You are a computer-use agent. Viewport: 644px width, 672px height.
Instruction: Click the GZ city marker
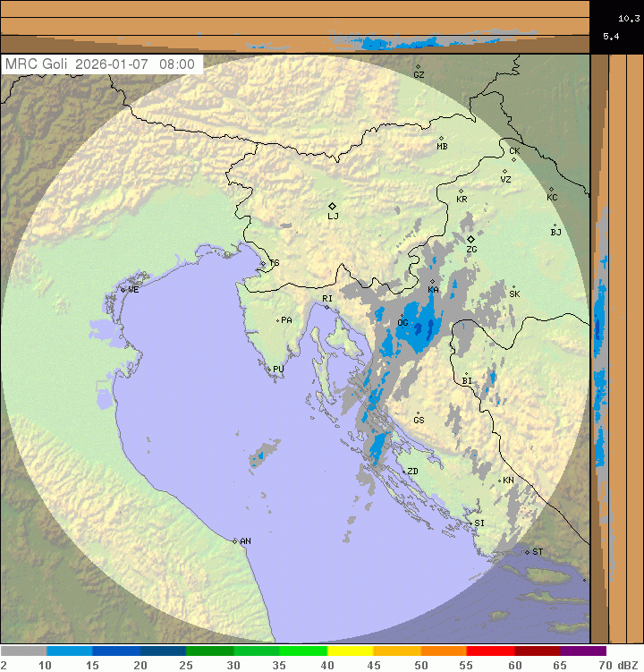pos(418,66)
